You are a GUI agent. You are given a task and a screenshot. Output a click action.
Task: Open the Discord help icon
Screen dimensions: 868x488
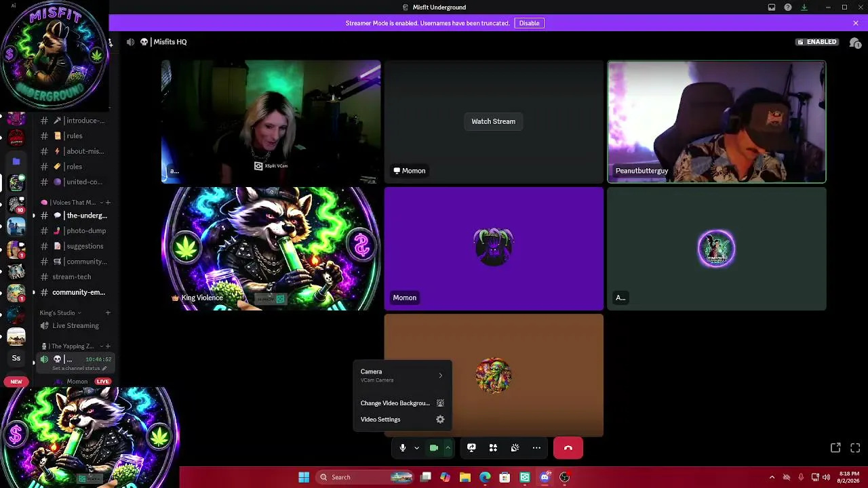788,7
